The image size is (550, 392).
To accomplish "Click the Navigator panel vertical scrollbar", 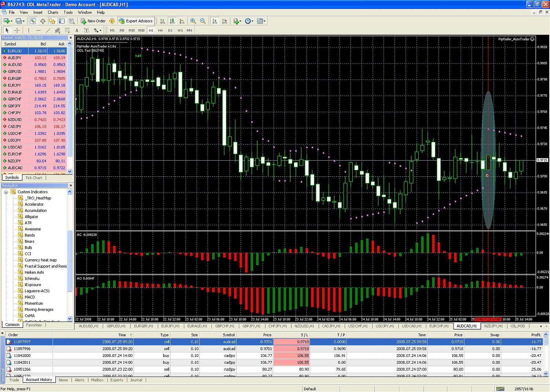I will 70,255.
